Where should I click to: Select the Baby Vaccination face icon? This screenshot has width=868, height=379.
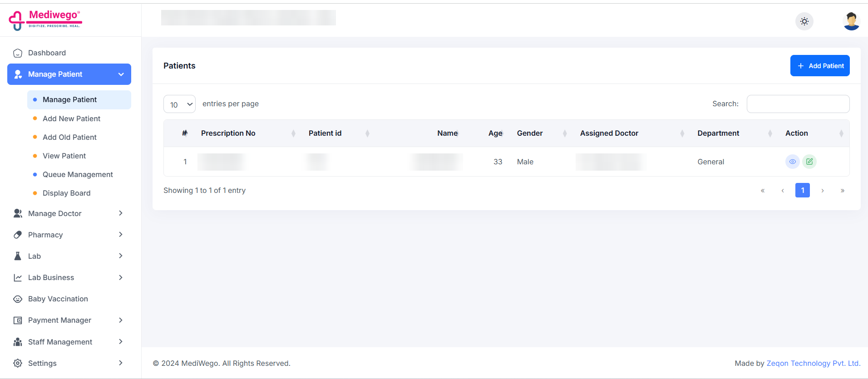click(18, 299)
